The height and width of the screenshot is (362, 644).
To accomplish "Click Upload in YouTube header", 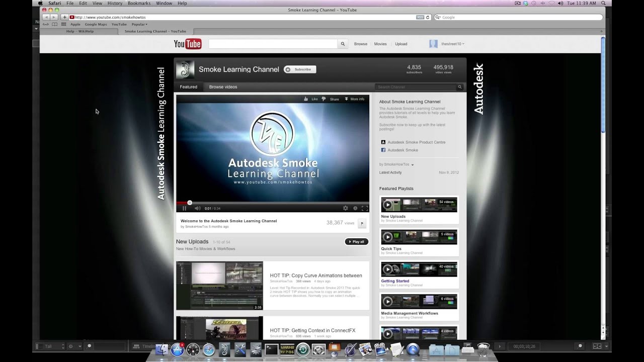I will coord(401,44).
